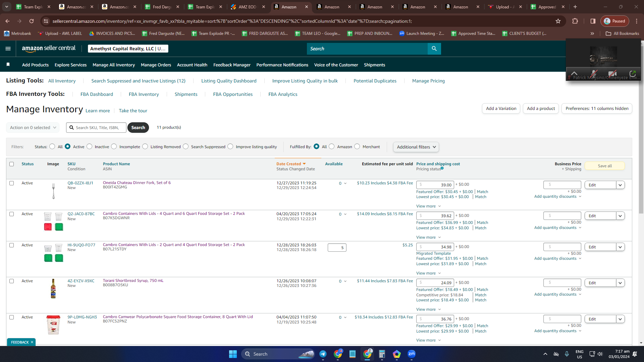Viewport: 644px width, 362px height.
Task: Open the Launch Meeting Zoom bookmark
Action: coord(422,34)
